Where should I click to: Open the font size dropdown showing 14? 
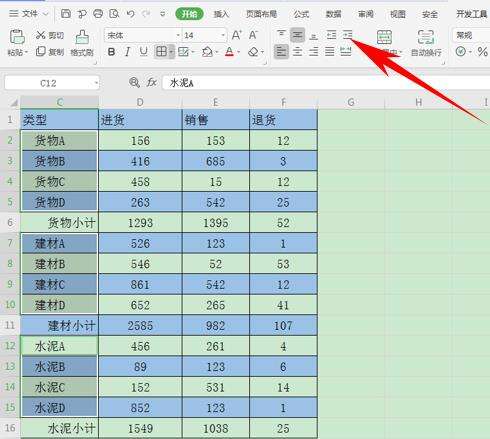click(x=223, y=35)
